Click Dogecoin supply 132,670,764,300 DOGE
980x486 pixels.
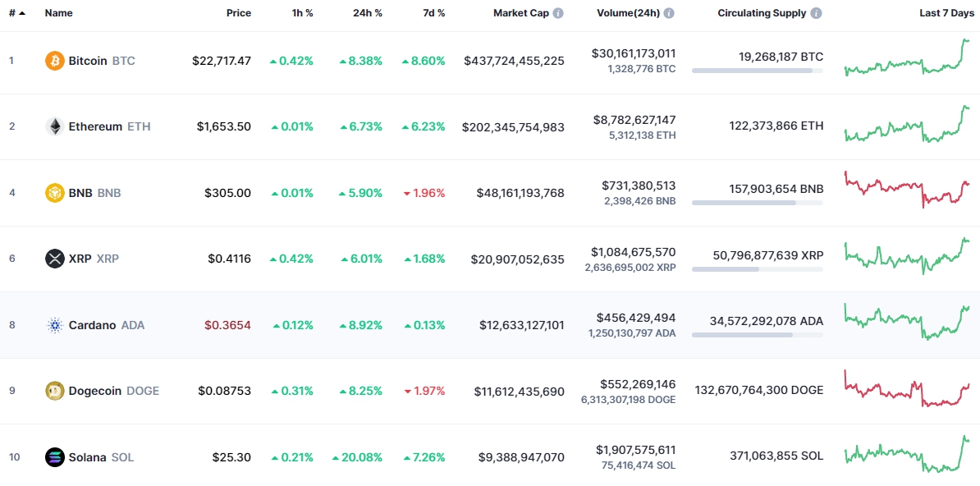pos(759,391)
